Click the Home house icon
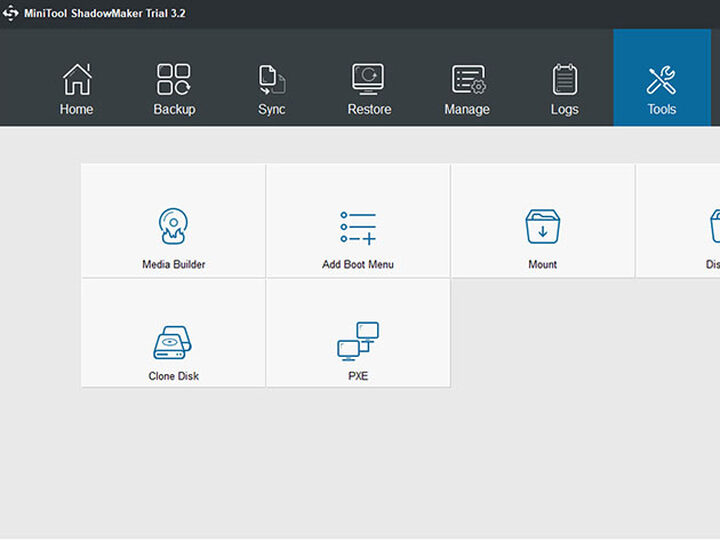Viewport: 720px width, 541px height. [x=76, y=79]
